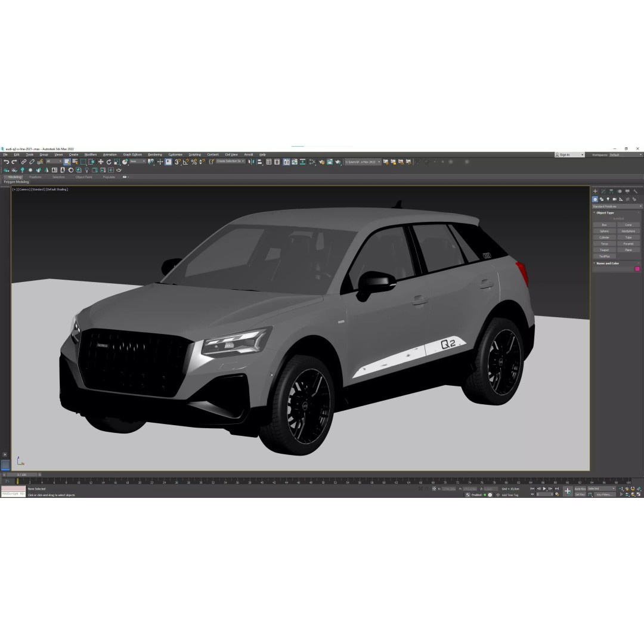This screenshot has width=644, height=644.
Task: Click the Go to End playback button
Action: click(x=557, y=489)
